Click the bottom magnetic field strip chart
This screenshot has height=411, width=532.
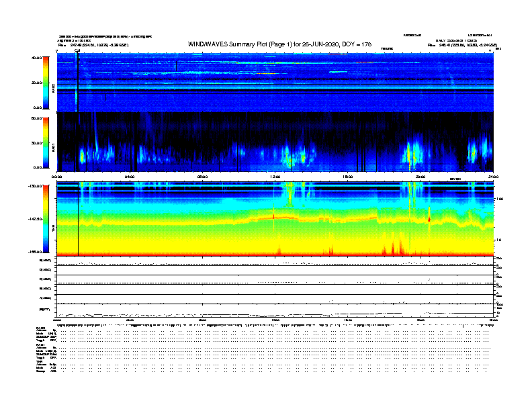275,310
